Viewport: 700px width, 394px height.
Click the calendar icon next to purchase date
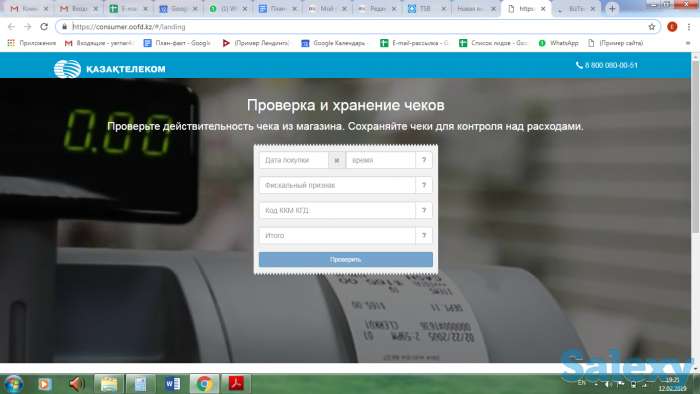pyautogui.click(x=337, y=160)
